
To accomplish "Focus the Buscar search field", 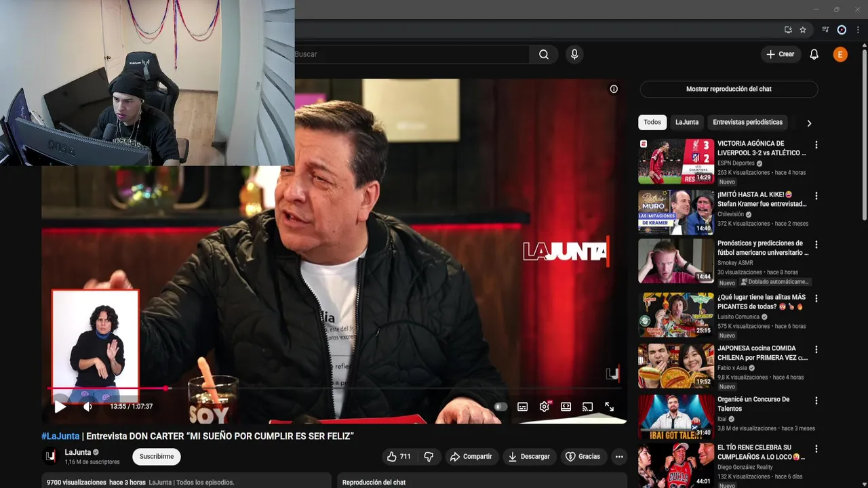I will [x=412, y=54].
